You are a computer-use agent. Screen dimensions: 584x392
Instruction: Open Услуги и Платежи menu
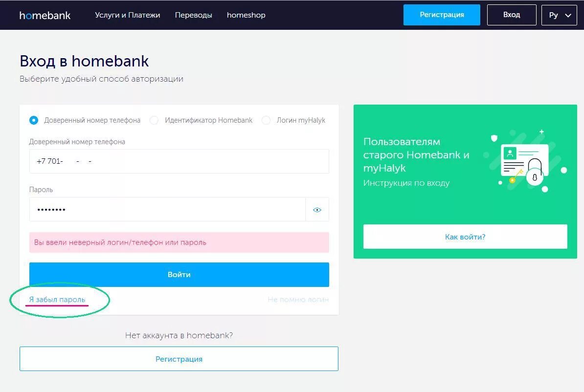[127, 15]
